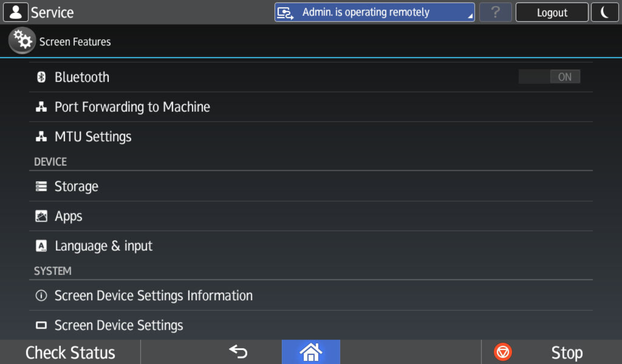Click the Language & input icon
The width and height of the screenshot is (622, 364).
click(41, 246)
